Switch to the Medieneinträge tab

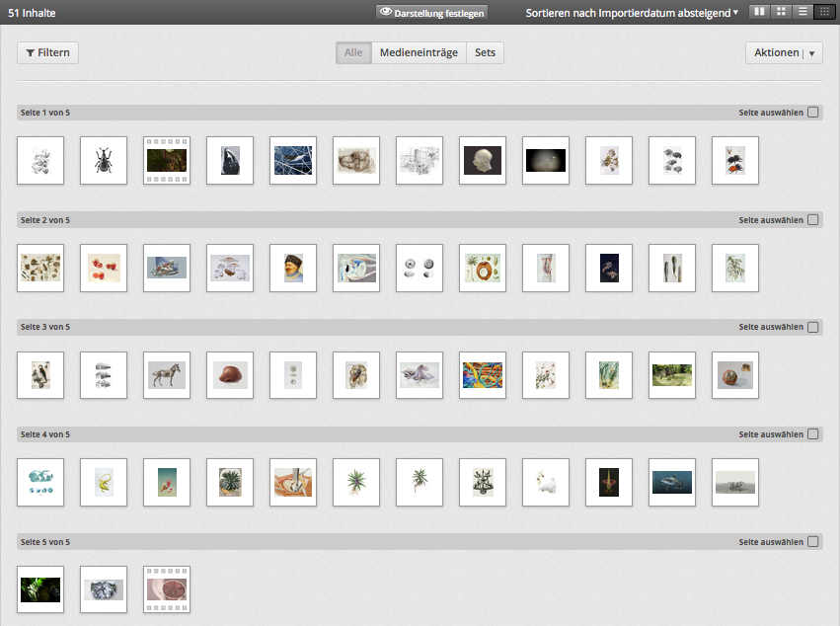[419, 53]
